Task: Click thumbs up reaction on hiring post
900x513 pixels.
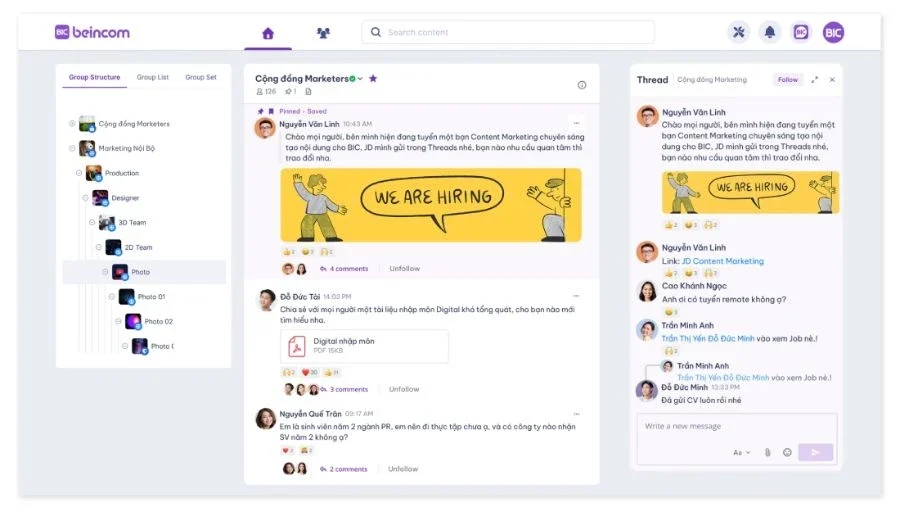Action: (288, 252)
